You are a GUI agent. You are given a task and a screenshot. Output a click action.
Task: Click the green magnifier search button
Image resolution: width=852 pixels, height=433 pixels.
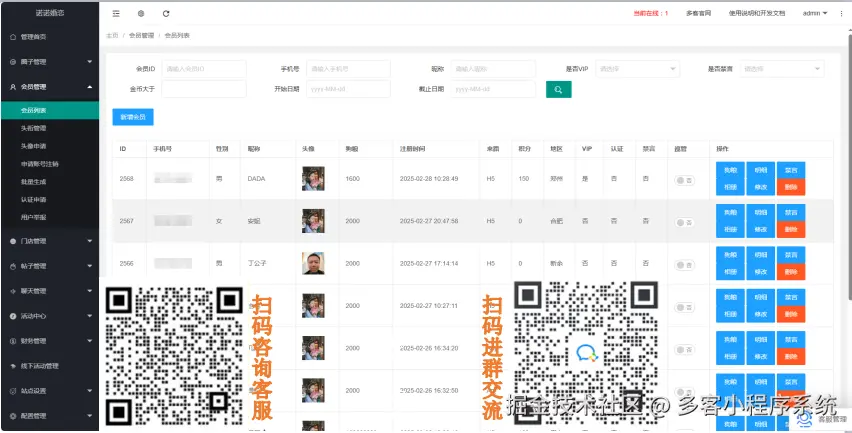click(559, 89)
